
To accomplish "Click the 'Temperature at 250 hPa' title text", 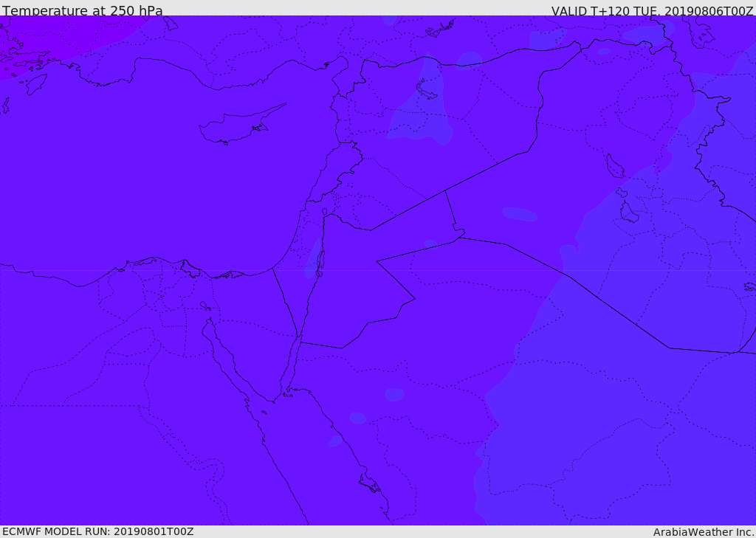I will [x=83, y=10].
